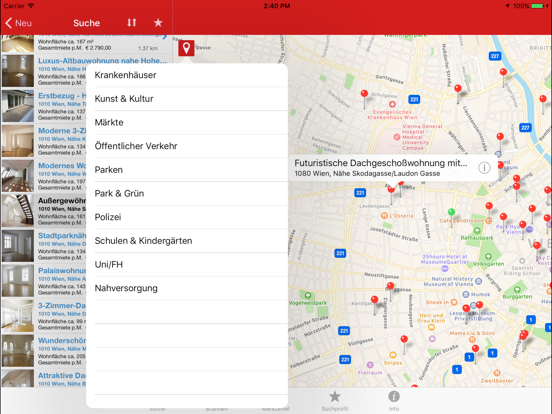Open info icon in Futuristische Dachgeschoßwohnung callout
Screen dimensions: 552x414
(484, 168)
